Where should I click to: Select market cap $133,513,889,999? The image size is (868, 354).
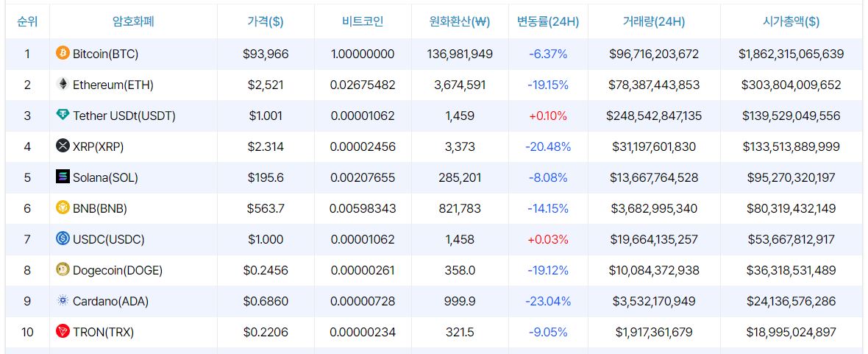(x=791, y=147)
